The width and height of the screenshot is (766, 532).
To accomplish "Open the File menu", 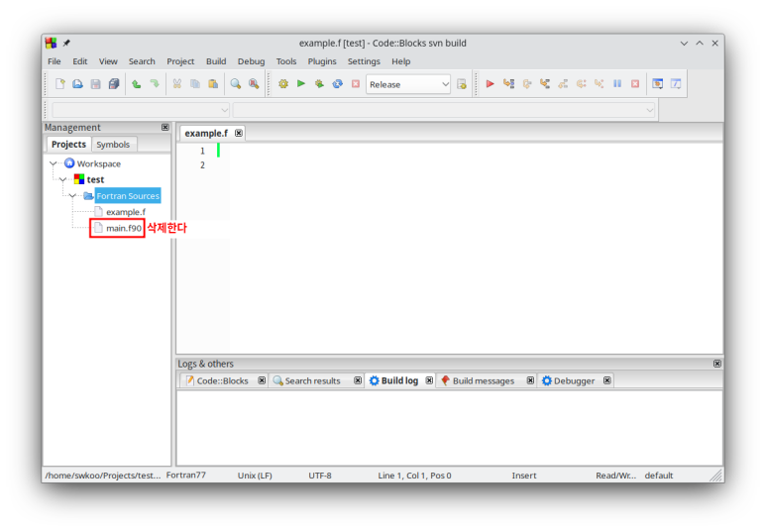I will pyautogui.click(x=55, y=61).
